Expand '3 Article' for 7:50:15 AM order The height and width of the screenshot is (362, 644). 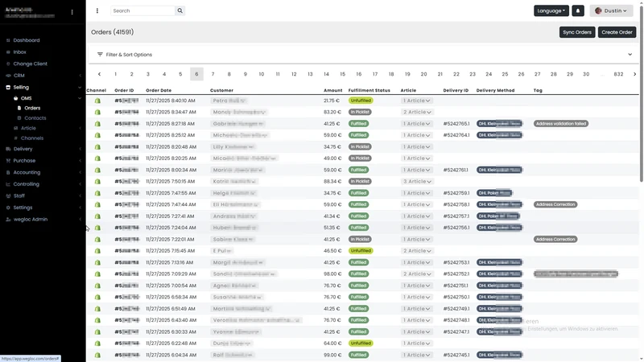pyautogui.click(x=417, y=182)
